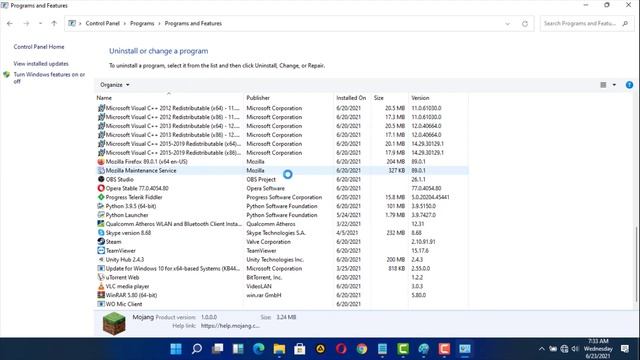This screenshot has width=640, height=360.
Task: Expand the view options dropdown arrow
Action: [x=614, y=85]
